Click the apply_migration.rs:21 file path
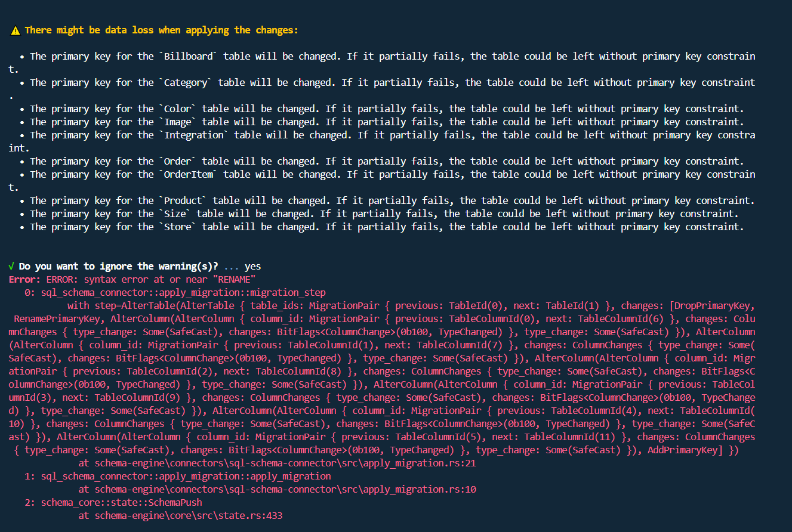Viewport: 792px width, 532px height. (285, 463)
